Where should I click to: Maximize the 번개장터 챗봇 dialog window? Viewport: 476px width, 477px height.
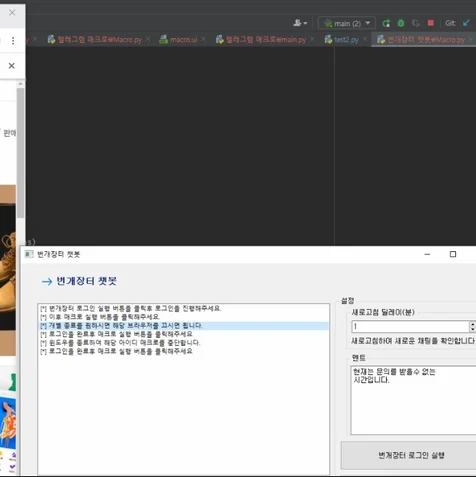click(x=453, y=254)
